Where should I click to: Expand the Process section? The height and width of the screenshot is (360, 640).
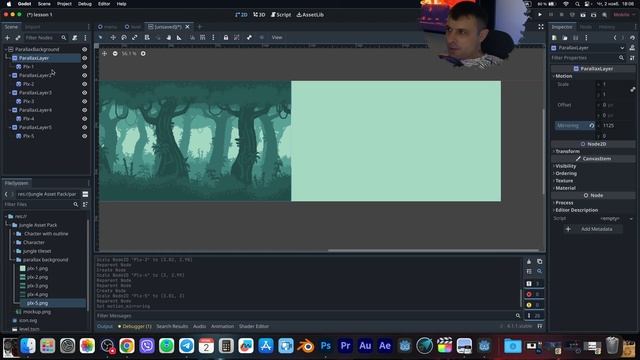[x=563, y=203]
